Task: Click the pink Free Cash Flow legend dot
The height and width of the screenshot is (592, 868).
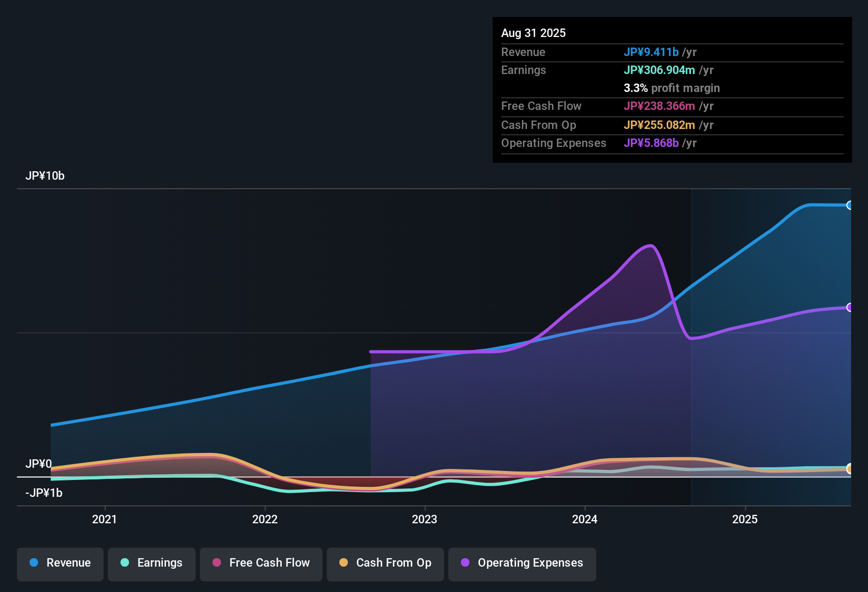Action: click(x=217, y=562)
